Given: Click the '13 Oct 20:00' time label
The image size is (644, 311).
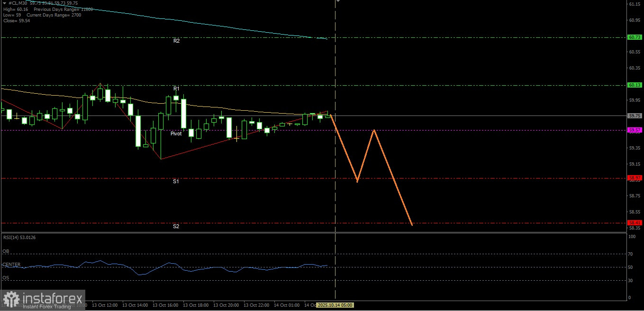Looking at the screenshot, I should coord(226,305).
